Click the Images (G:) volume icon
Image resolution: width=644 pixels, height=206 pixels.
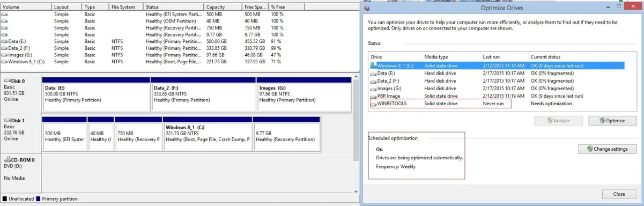click(5, 55)
